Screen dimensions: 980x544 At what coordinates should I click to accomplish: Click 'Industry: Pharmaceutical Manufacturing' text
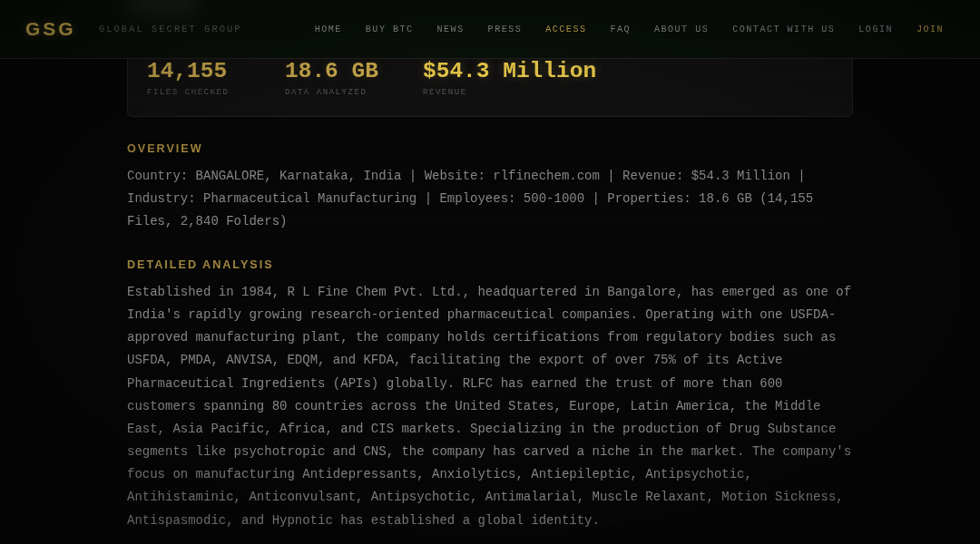tap(272, 199)
